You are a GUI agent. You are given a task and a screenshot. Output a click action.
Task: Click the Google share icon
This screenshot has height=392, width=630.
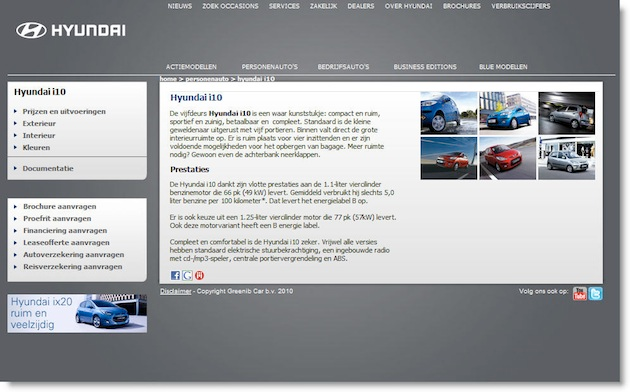(x=187, y=275)
